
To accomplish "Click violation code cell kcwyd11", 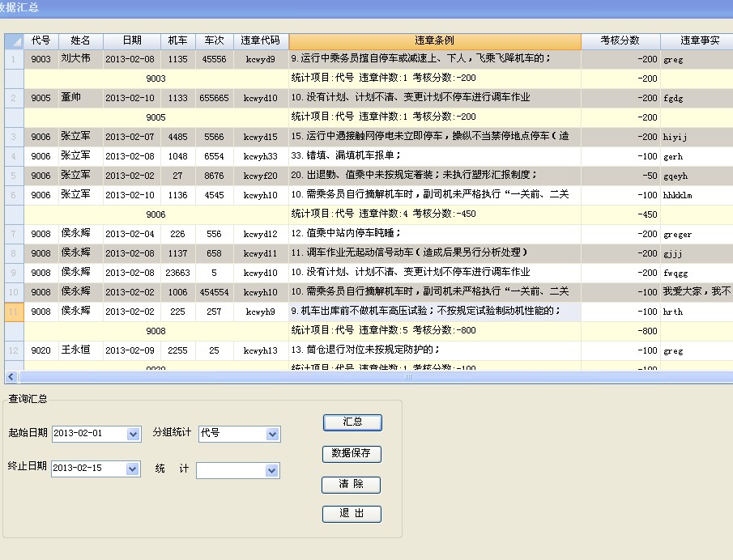I will click(x=260, y=253).
